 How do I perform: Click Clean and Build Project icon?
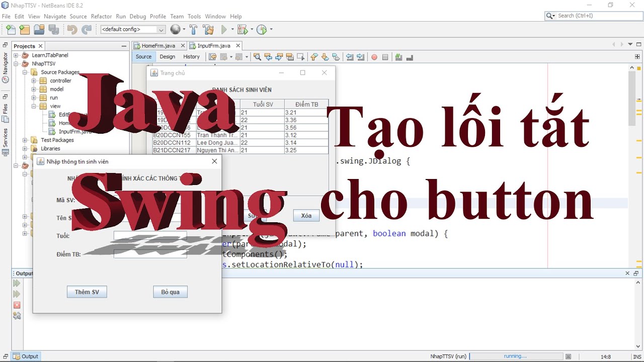click(208, 30)
